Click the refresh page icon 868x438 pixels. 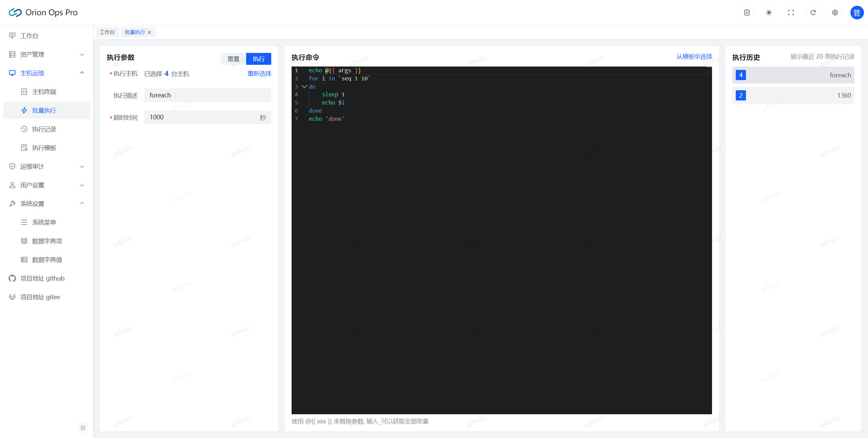point(813,13)
